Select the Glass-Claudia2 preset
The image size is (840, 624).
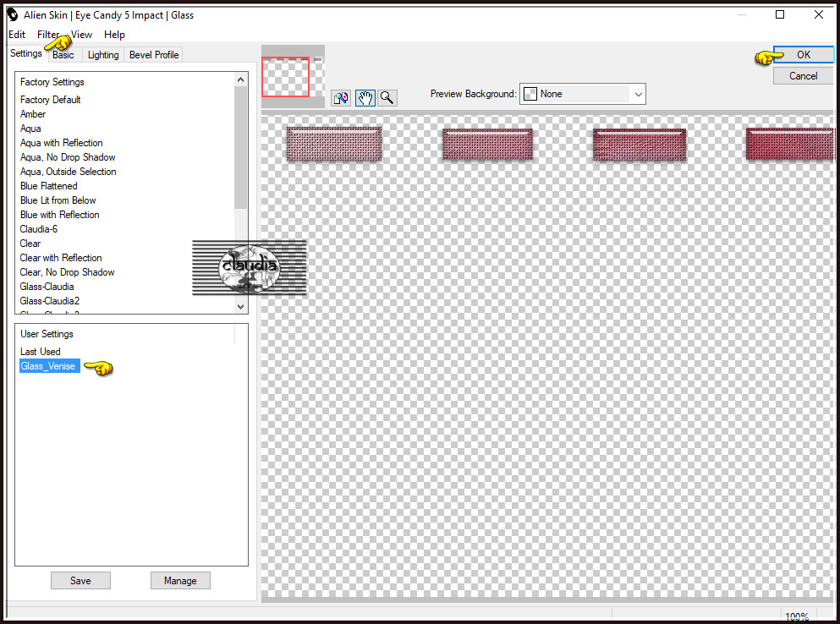click(50, 301)
